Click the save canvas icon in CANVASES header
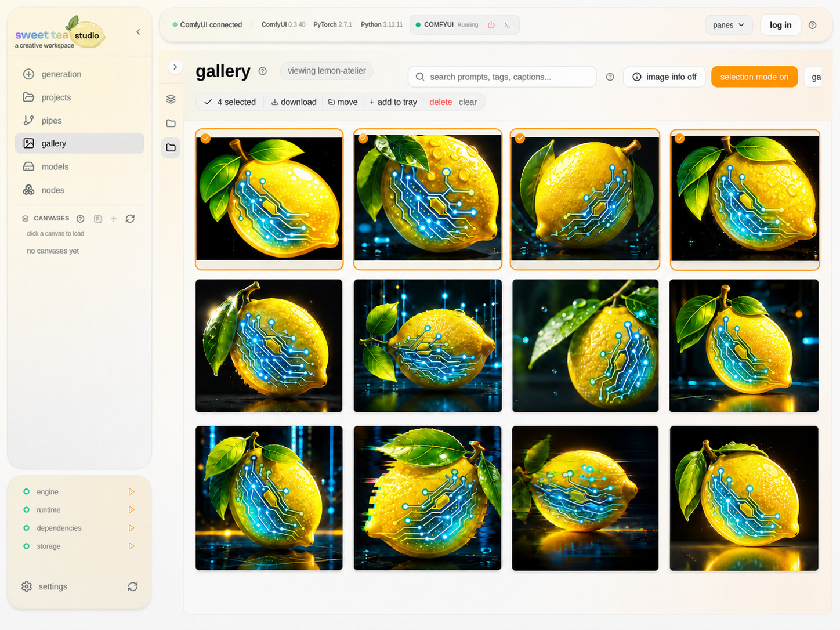The width and height of the screenshot is (840, 630). pyautogui.click(x=98, y=219)
